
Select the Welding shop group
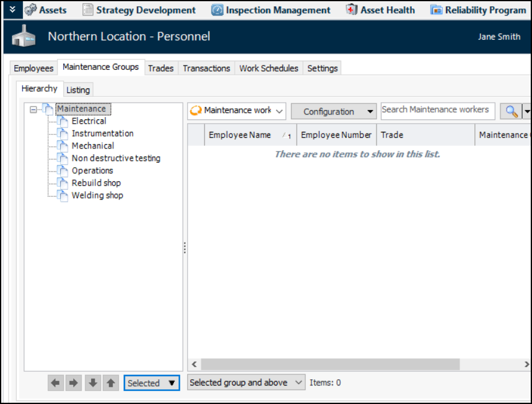(97, 196)
